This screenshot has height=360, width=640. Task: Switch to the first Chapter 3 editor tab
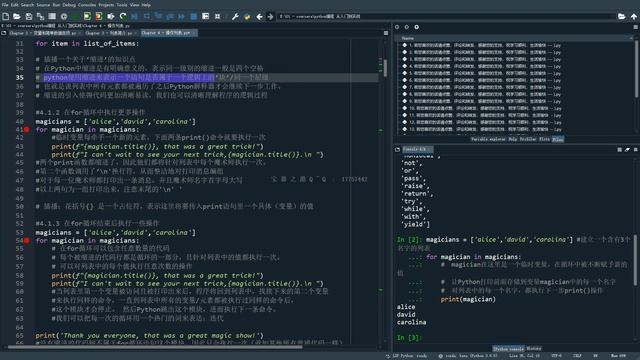click(x=42, y=33)
